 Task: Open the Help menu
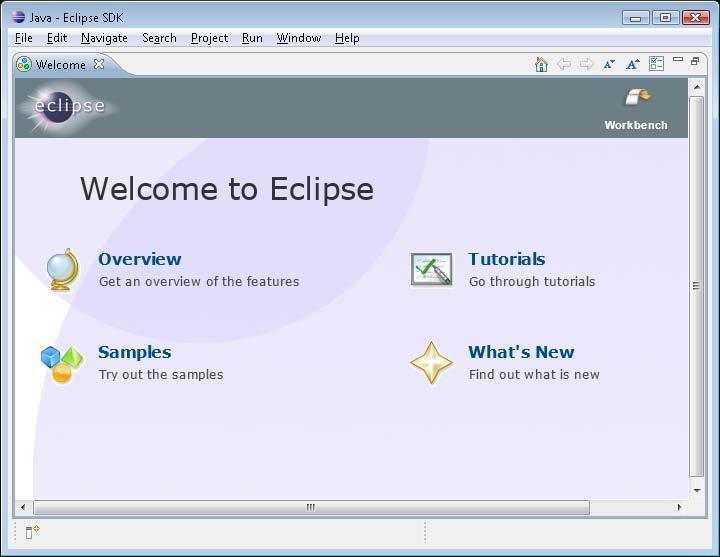(347, 38)
